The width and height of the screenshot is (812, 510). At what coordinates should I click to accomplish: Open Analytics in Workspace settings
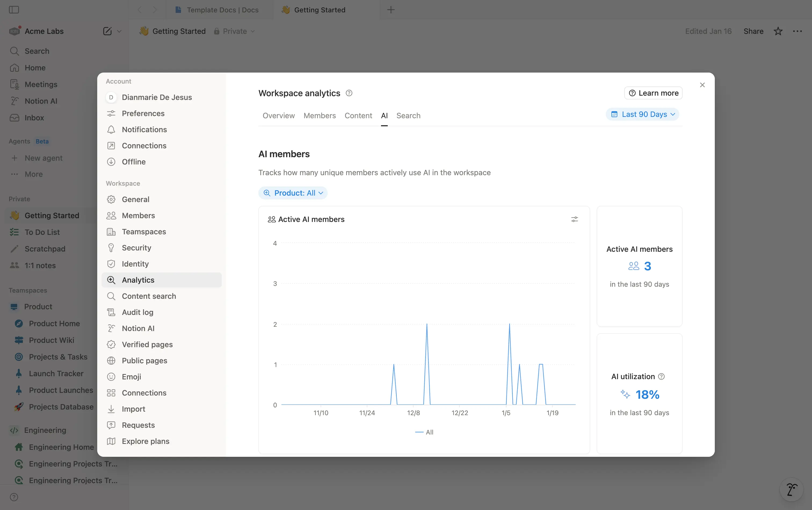point(138,280)
